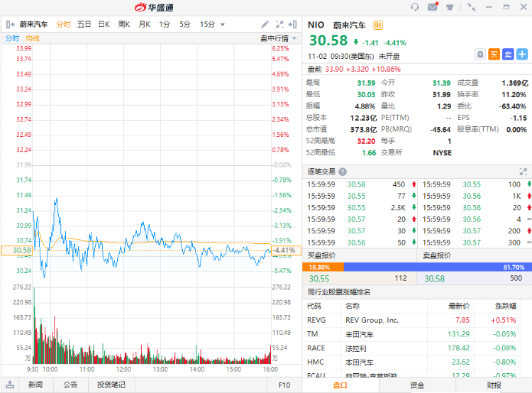Toggle the 分时 line indicator
Image resolution: width=532 pixels, height=393 pixels.
[x=12, y=38]
